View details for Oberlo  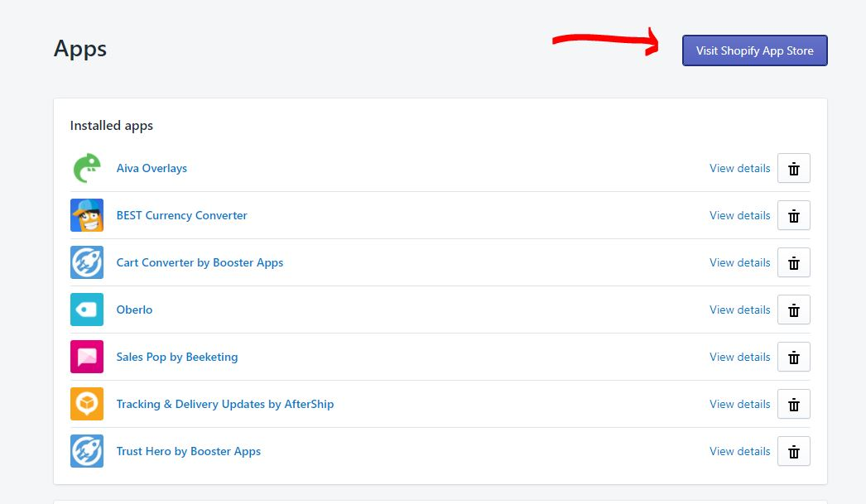[x=739, y=310]
